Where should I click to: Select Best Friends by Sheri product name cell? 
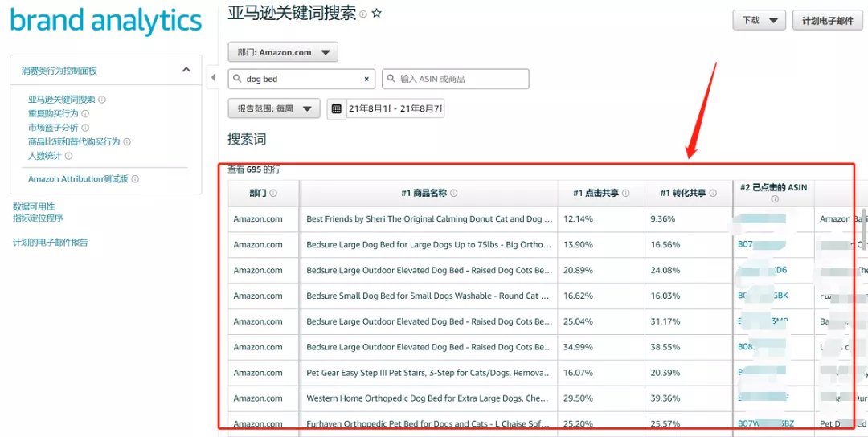coord(429,219)
